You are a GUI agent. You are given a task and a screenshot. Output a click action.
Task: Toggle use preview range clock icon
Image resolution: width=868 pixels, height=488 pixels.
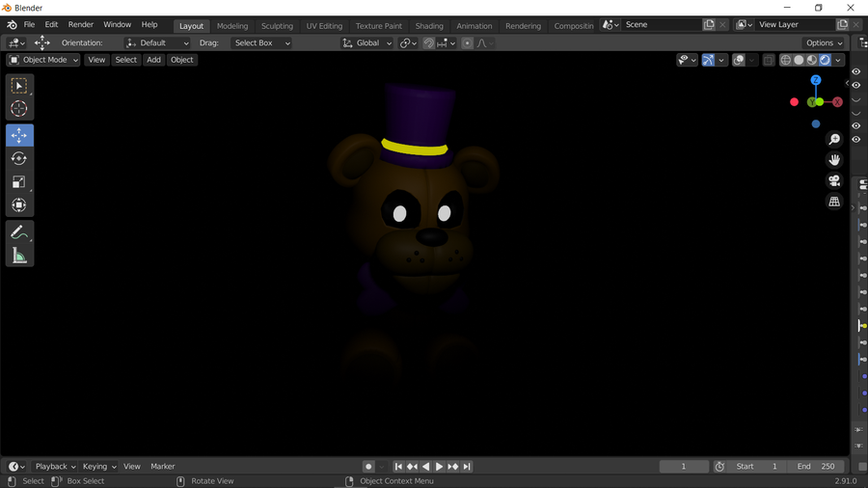[x=719, y=467]
